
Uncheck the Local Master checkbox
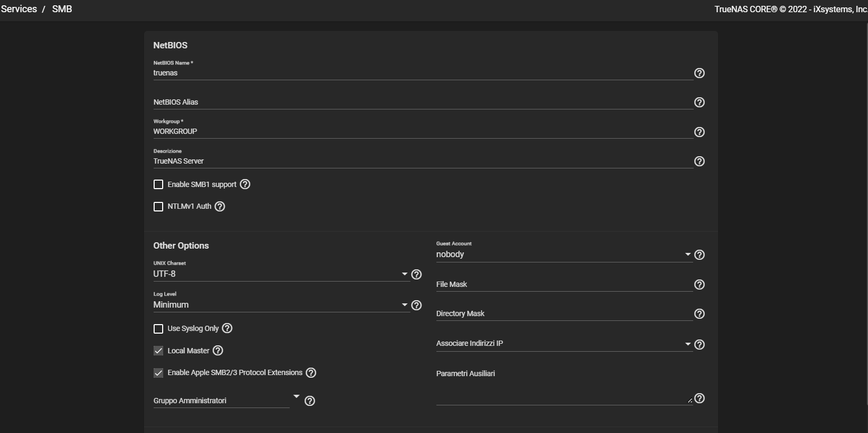[158, 351]
